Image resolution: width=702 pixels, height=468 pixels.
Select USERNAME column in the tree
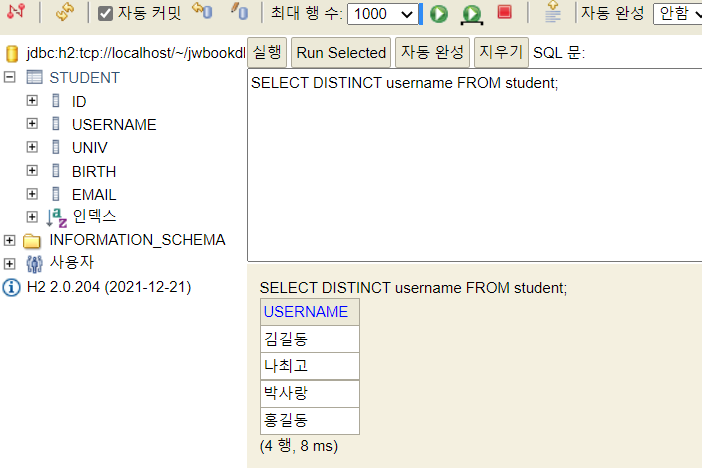[x=114, y=125]
